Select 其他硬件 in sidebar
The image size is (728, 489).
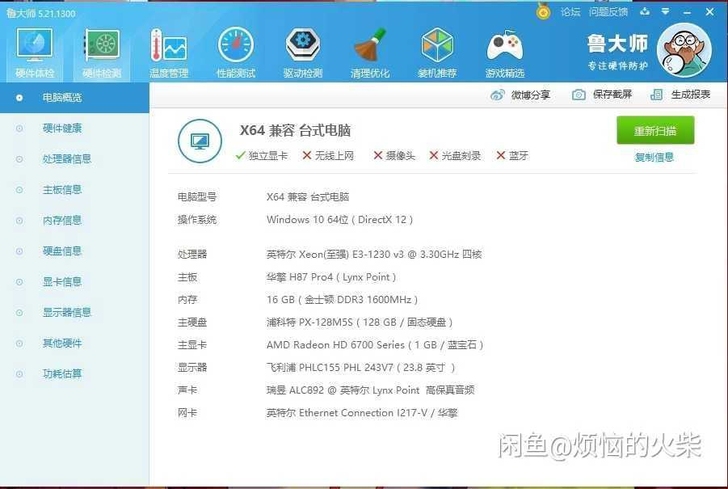(x=74, y=343)
